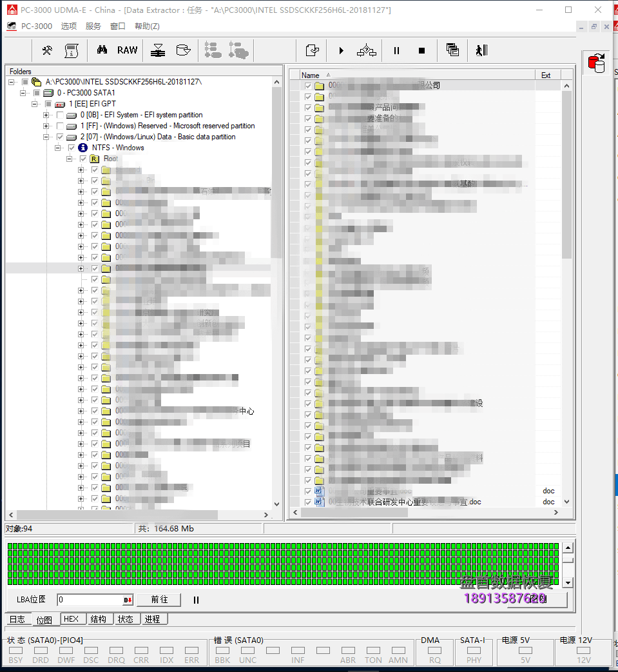Toggle the EFI GPT checkbox
The width and height of the screenshot is (618, 672).
pos(48,104)
